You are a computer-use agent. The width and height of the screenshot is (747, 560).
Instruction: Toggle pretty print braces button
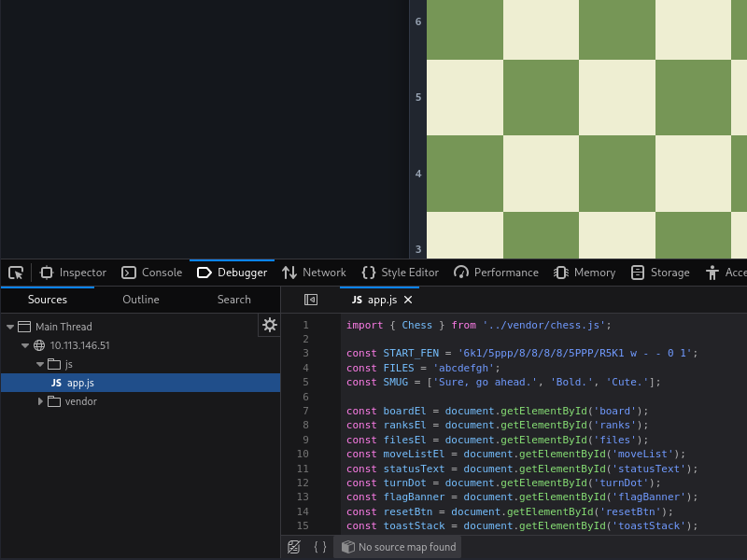coord(320,547)
